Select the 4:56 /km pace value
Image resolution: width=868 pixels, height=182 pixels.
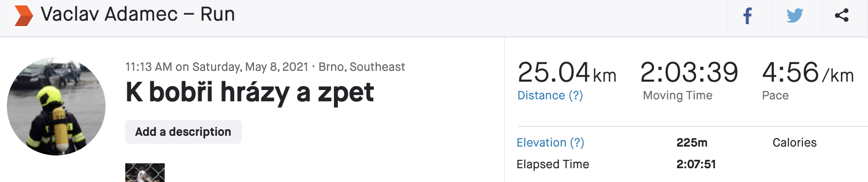coord(808,72)
